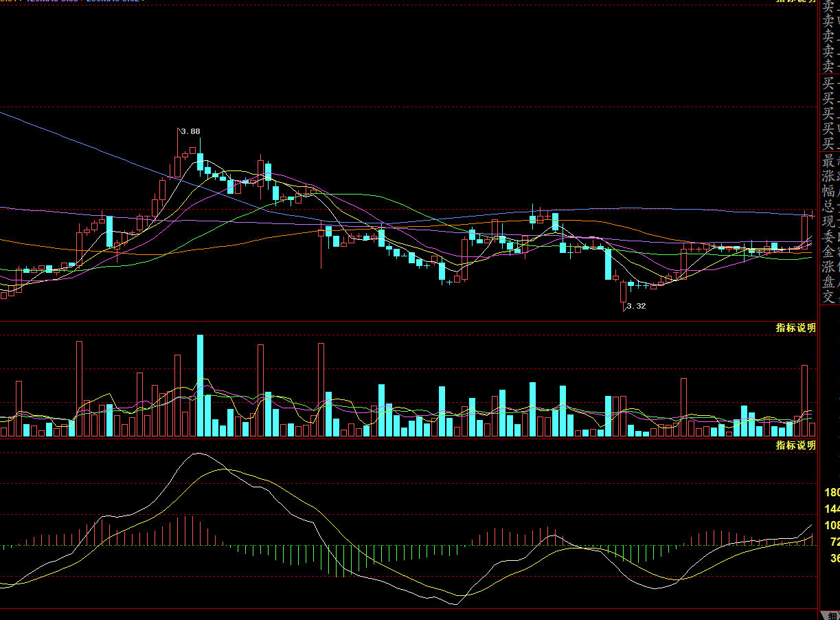Click the 金 row label in quote panel
Screen dimensions: 840x620
coord(830,252)
